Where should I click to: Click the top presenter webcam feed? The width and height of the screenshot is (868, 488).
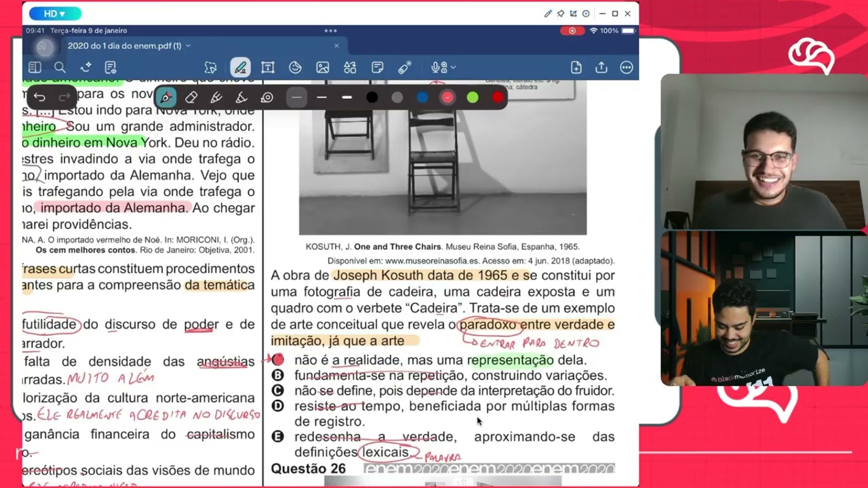764,152
